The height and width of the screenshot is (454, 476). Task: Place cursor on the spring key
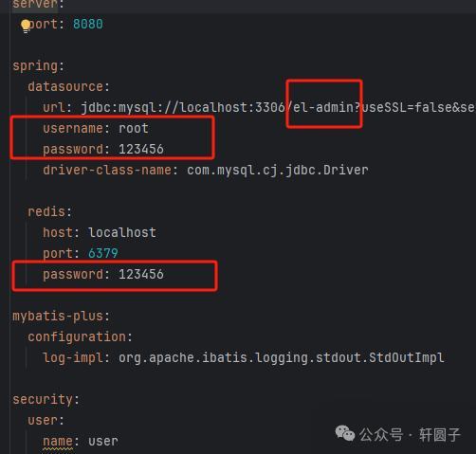[35, 66]
